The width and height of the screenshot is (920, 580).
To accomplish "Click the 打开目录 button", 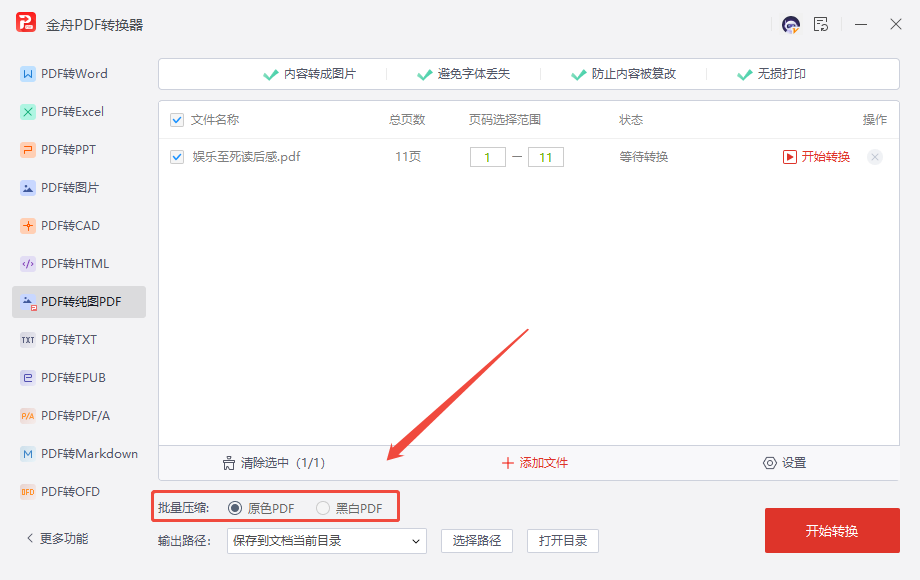I will click(563, 541).
